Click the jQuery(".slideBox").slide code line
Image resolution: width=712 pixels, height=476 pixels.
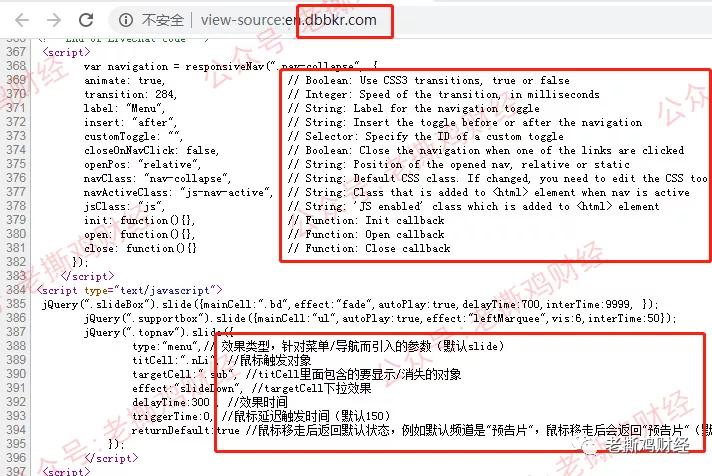(x=350, y=304)
